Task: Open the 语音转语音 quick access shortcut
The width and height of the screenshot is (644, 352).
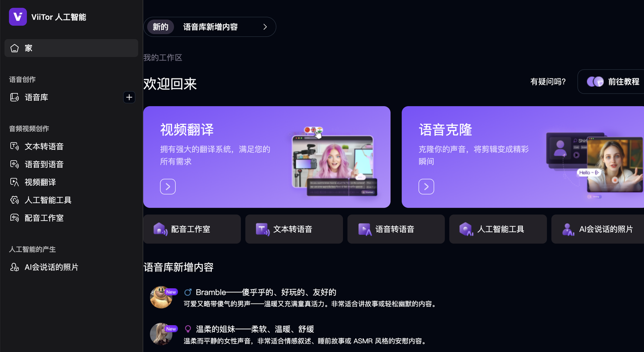Action: 396,229
